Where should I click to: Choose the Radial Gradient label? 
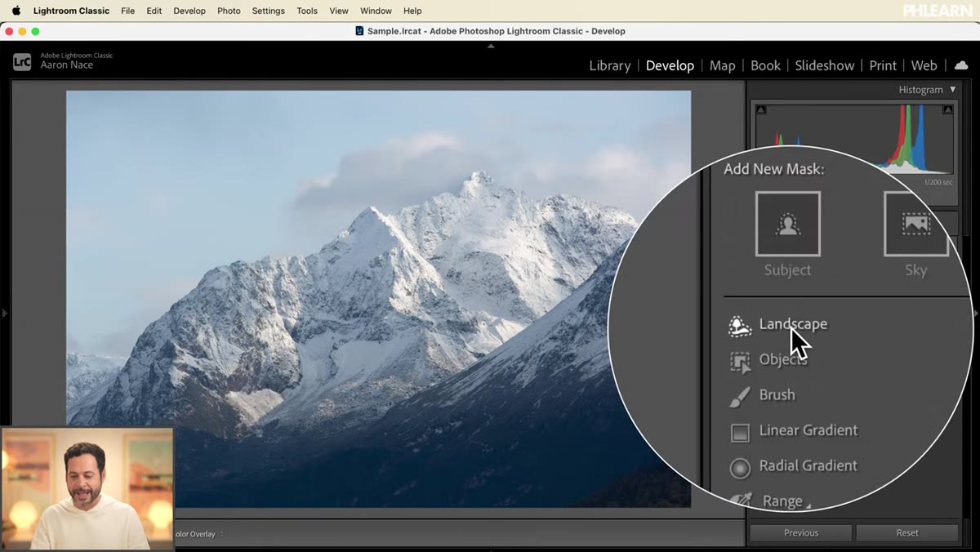808,465
